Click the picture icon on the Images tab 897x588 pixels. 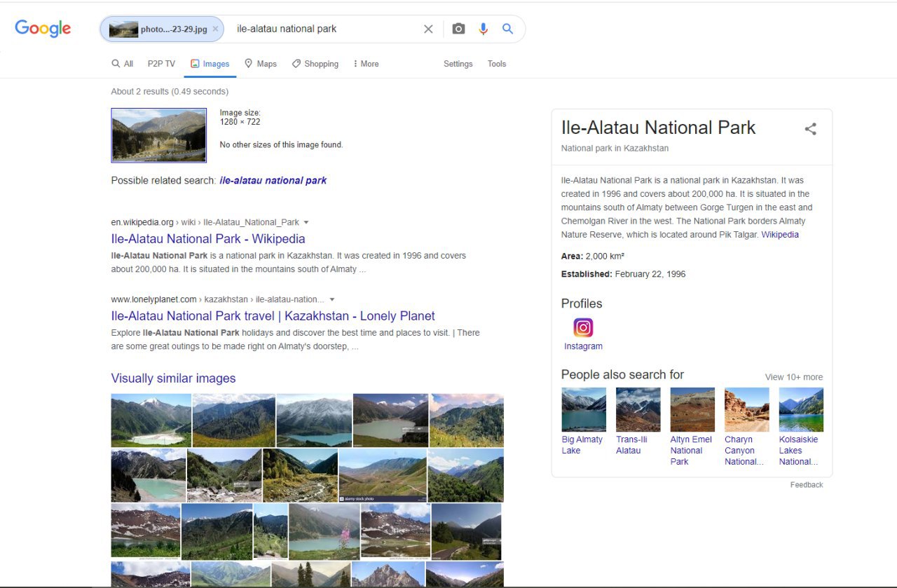click(x=195, y=64)
